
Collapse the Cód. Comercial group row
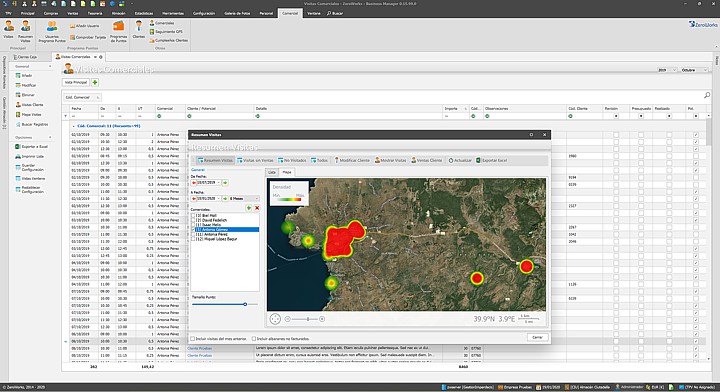click(x=73, y=126)
